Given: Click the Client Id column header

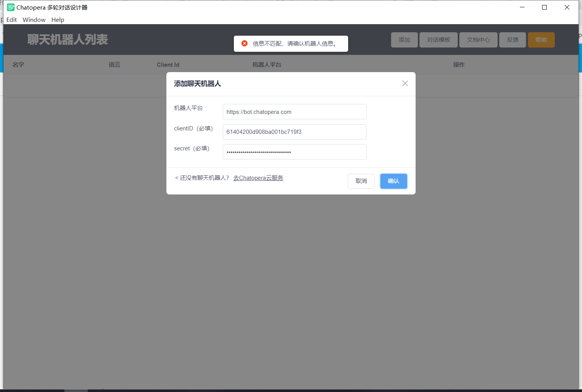Looking at the screenshot, I should 168,65.
